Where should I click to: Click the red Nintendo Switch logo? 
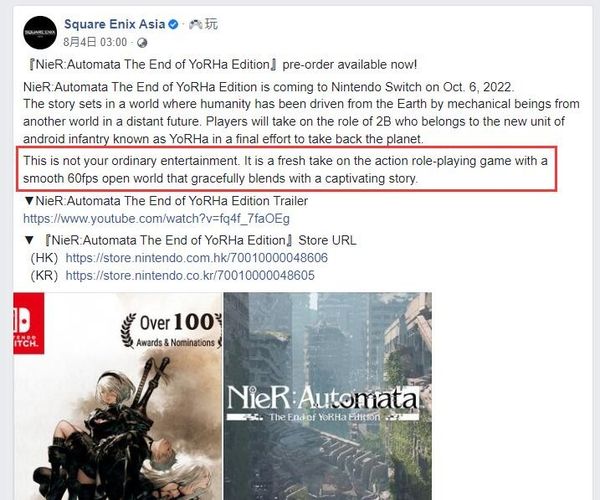[x=29, y=323]
